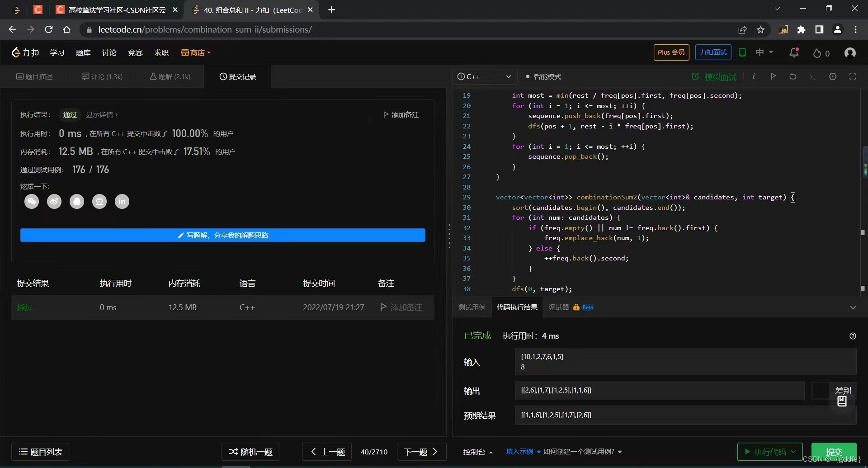
Task: Open 题库 in top navigation
Action: click(x=83, y=52)
